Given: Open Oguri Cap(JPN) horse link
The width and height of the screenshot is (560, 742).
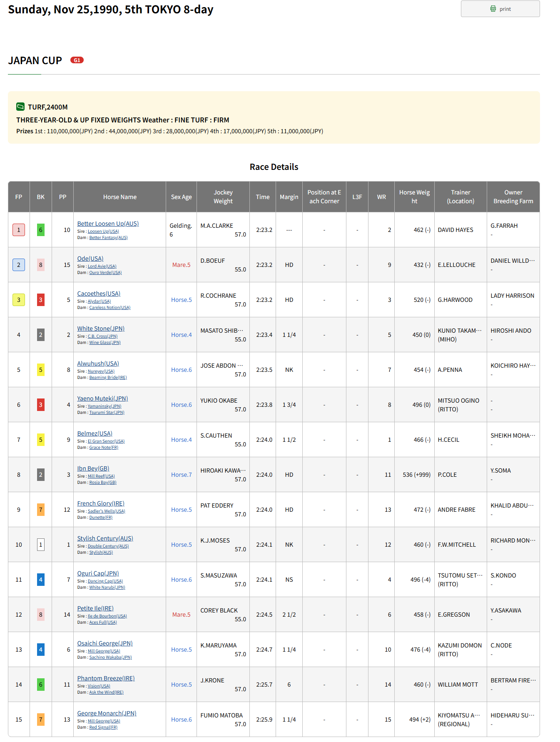Looking at the screenshot, I should click(98, 573).
